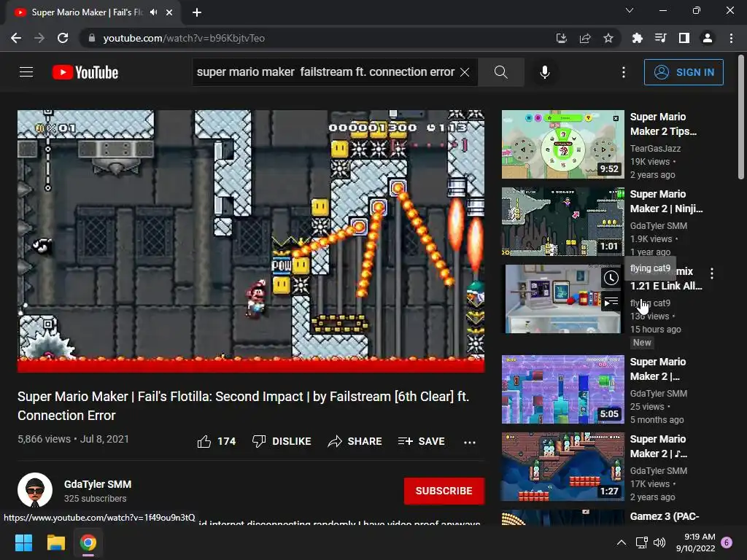Open Chrome extensions puzzle icon

pyautogui.click(x=637, y=38)
